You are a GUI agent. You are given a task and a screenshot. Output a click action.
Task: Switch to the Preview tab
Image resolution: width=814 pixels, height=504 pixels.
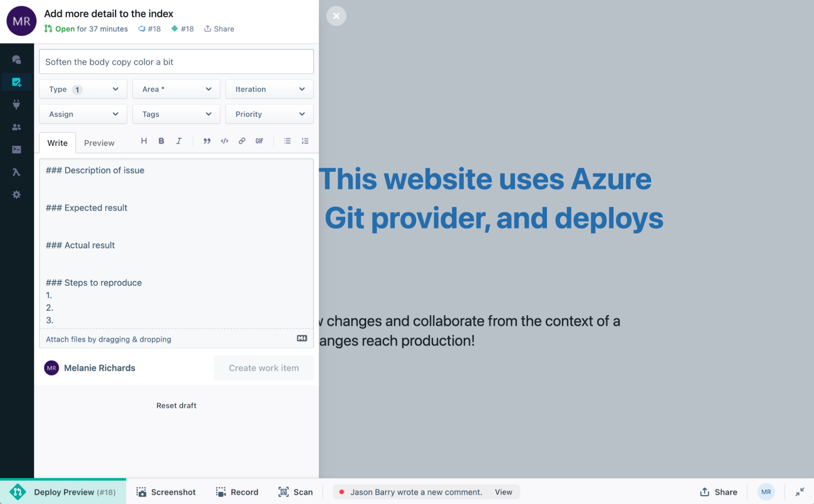pyautogui.click(x=99, y=143)
